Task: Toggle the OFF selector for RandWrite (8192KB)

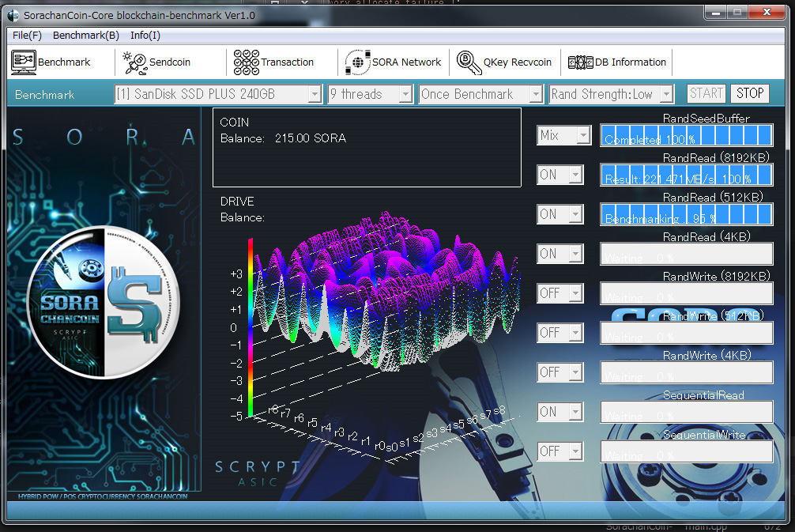Action: point(560,293)
